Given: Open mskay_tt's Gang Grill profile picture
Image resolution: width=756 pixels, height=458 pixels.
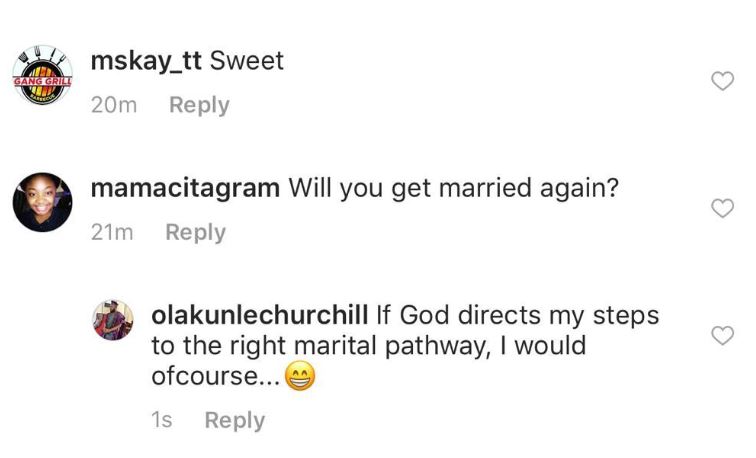Looking at the screenshot, I should click(x=42, y=75).
